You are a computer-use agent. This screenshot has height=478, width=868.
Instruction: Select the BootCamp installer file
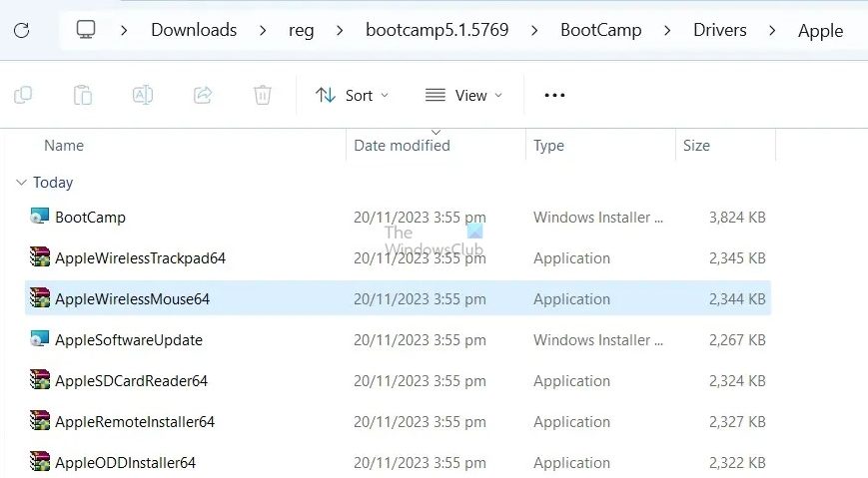90,217
